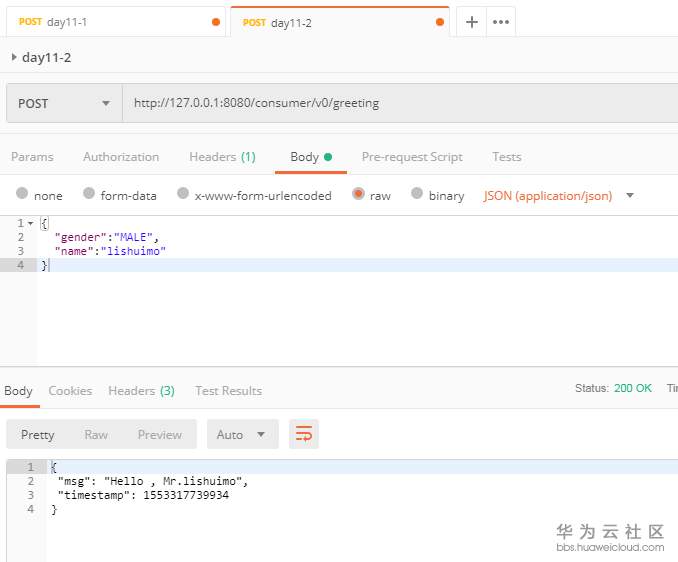Open the Auto response format dropdown
Image resolution: width=678 pixels, height=562 pixels.
(x=243, y=434)
